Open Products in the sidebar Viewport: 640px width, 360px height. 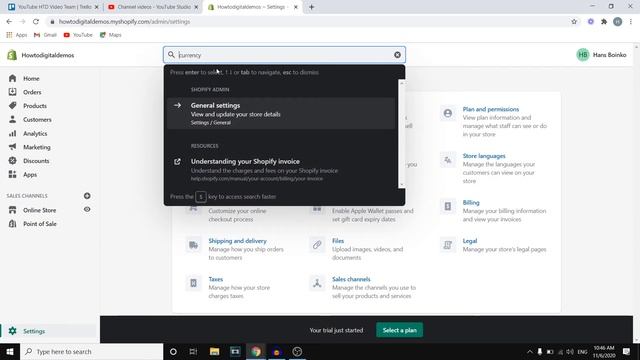(x=35, y=106)
